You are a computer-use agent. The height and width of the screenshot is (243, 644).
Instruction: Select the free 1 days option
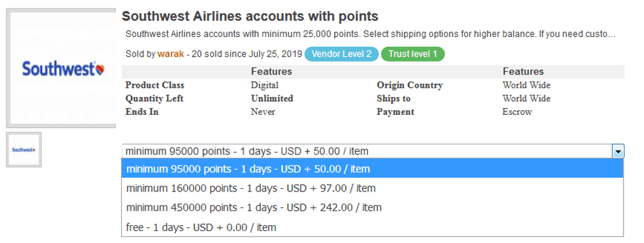(372, 227)
